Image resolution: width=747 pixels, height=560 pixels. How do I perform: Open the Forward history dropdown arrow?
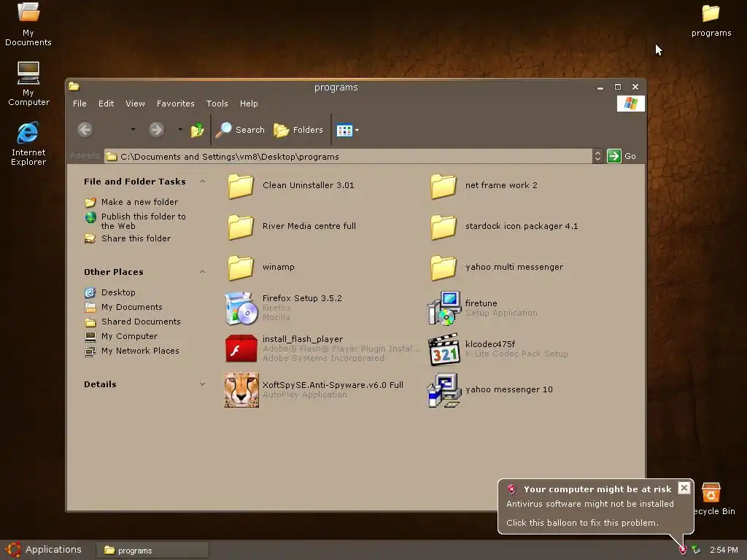[180, 130]
